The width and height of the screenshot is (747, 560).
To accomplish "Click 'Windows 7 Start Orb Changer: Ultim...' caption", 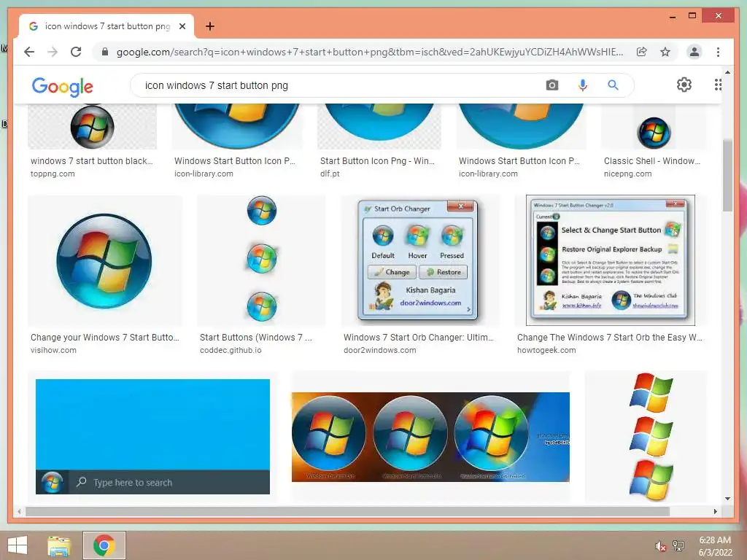I will click(x=419, y=337).
